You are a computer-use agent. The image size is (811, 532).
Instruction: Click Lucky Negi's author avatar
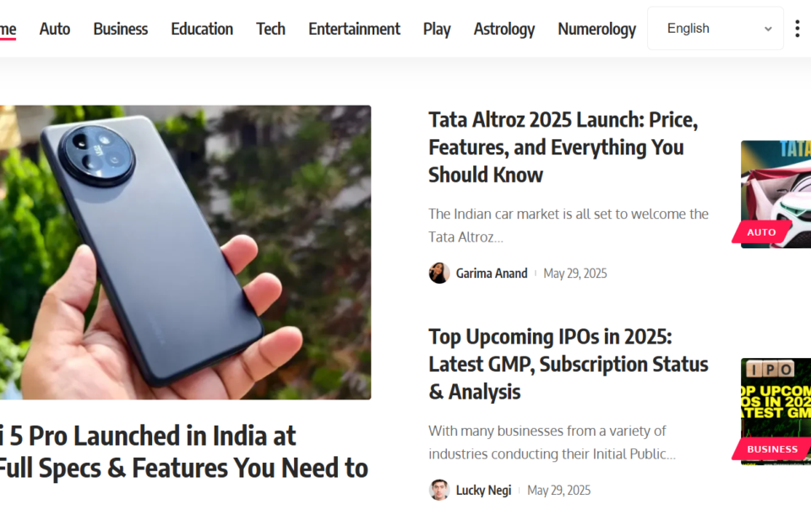pyautogui.click(x=439, y=490)
